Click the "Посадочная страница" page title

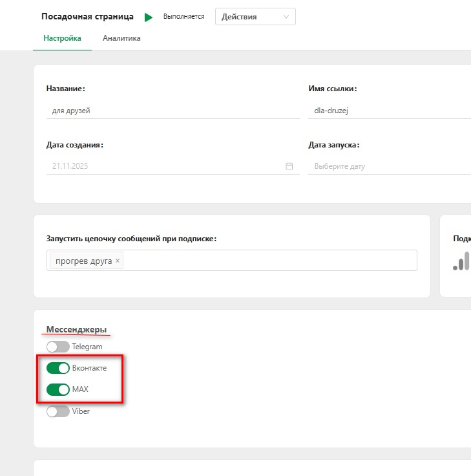tap(87, 16)
